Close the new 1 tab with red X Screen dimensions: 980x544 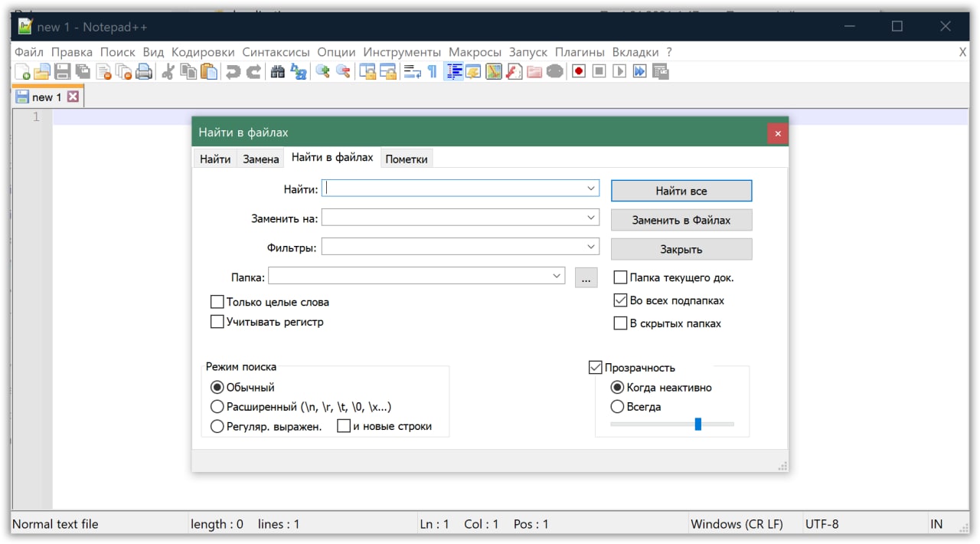[x=73, y=97]
